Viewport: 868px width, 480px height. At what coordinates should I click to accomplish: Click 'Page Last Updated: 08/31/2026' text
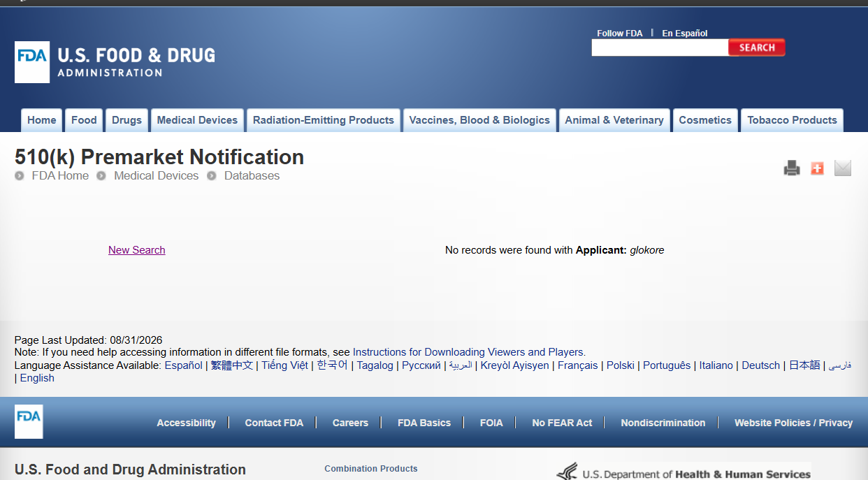pyautogui.click(x=88, y=340)
